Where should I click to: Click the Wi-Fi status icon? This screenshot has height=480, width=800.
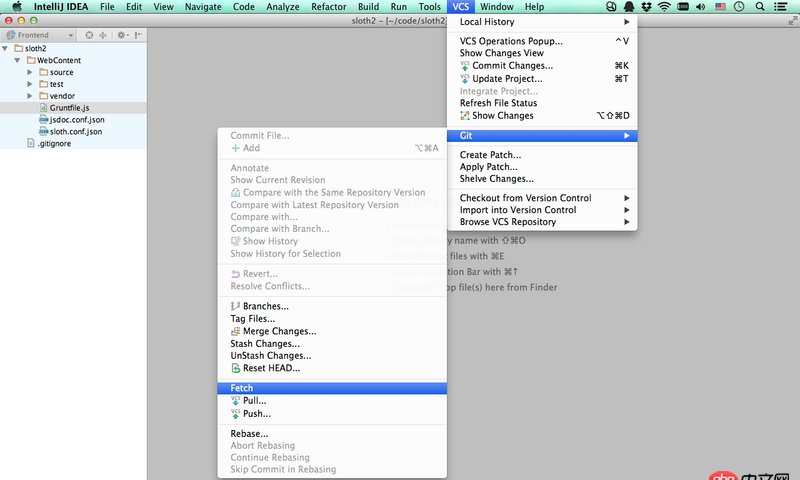664,7
